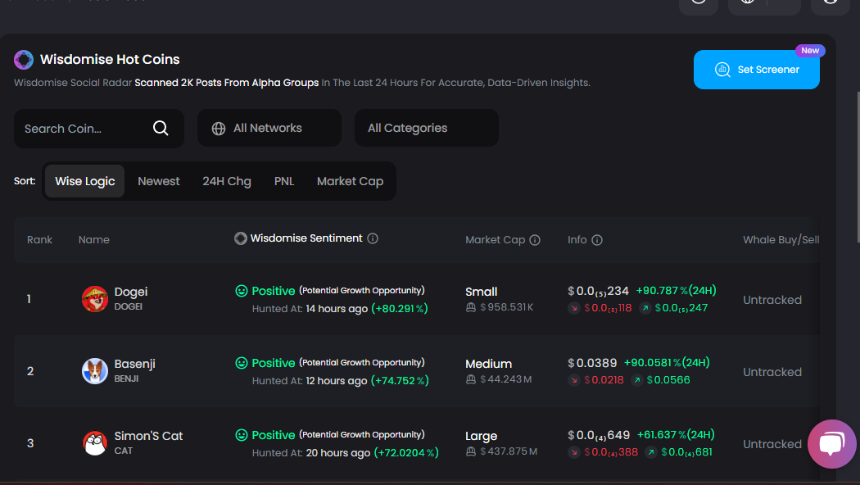
Task: Click the Market Cap info icon
Action: click(535, 240)
